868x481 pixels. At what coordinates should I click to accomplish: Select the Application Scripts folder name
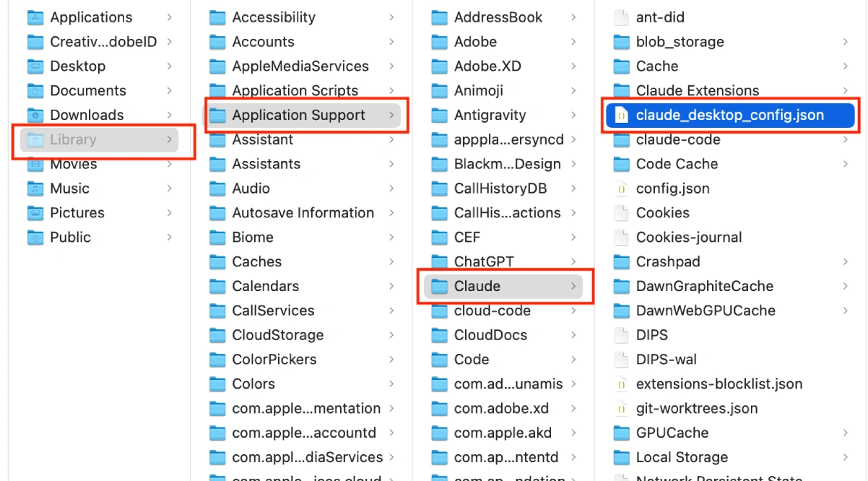[295, 91]
